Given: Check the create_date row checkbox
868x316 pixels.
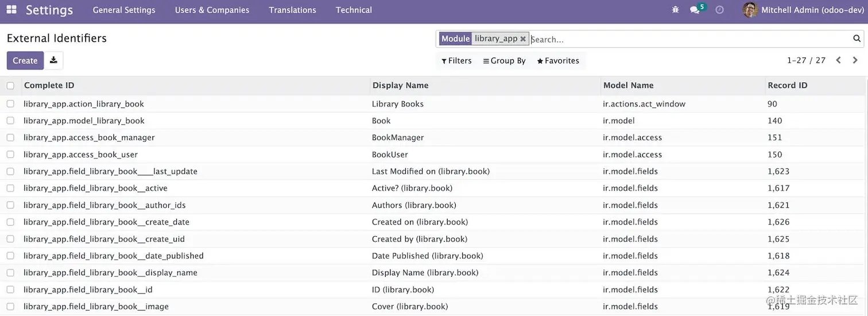Looking at the screenshot, I should click(x=10, y=222).
